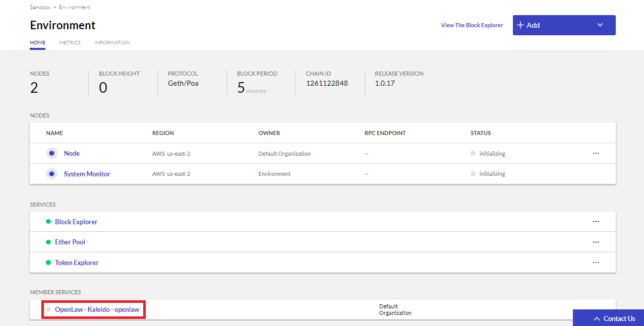Click the Nodes count value 2
This screenshot has height=326, width=644.
[34, 88]
